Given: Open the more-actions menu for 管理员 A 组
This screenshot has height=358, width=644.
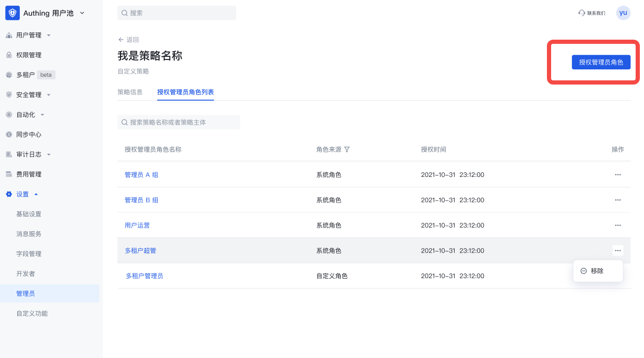Looking at the screenshot, I should (618, 174).
